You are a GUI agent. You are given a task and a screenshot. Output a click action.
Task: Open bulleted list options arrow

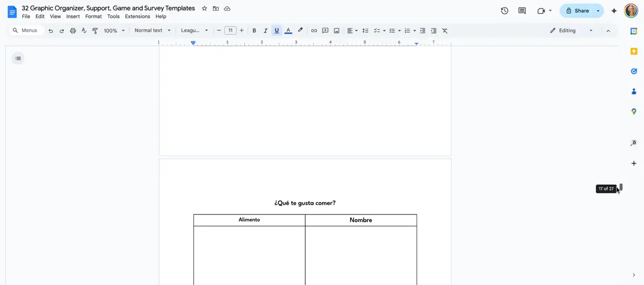399,31
